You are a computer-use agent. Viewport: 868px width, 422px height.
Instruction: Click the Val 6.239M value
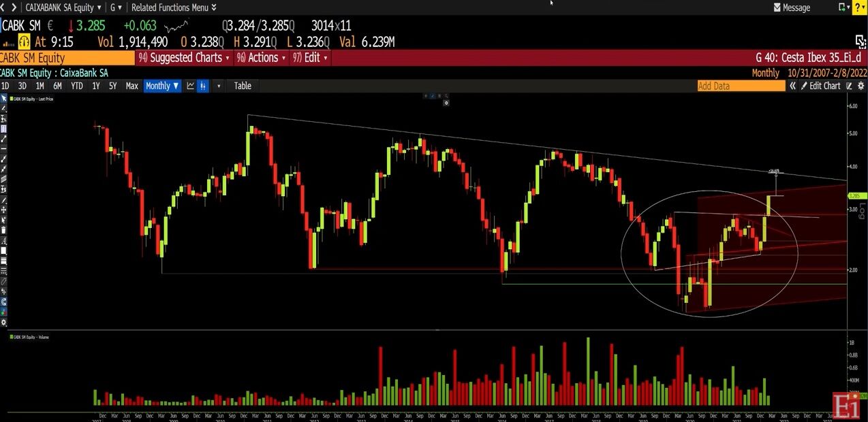[367, 42]
